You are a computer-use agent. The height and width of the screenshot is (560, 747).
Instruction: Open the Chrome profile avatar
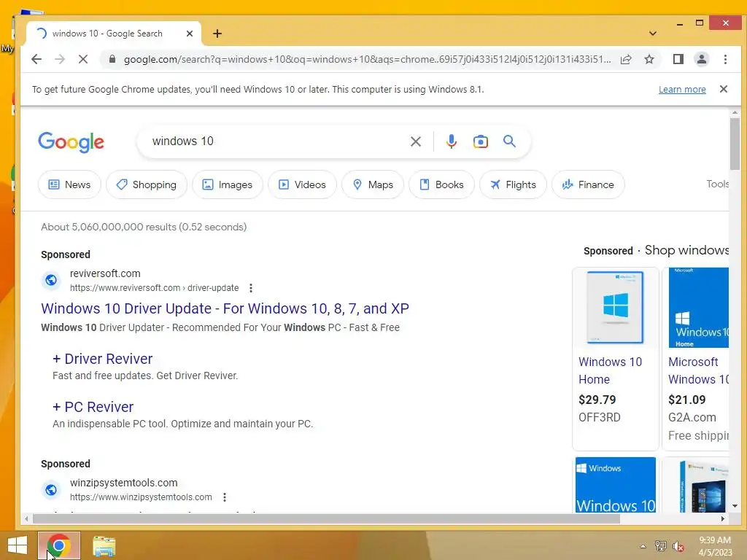(x=701, y=59)
